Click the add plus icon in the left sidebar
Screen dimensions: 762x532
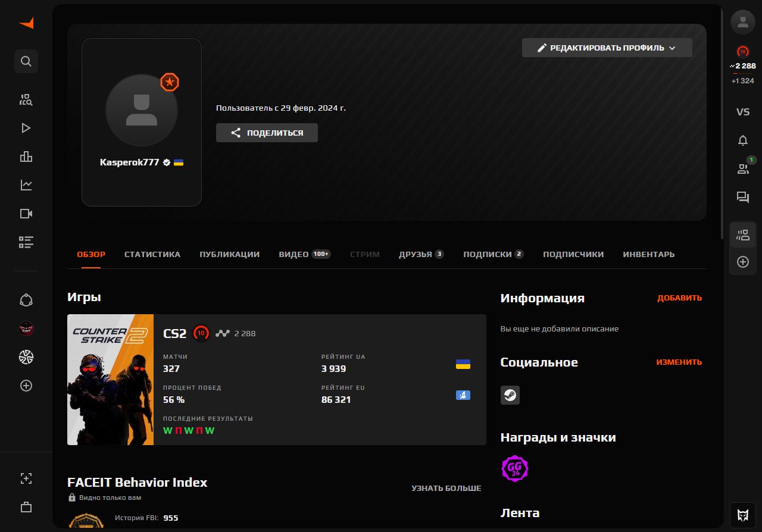(26, 386)
